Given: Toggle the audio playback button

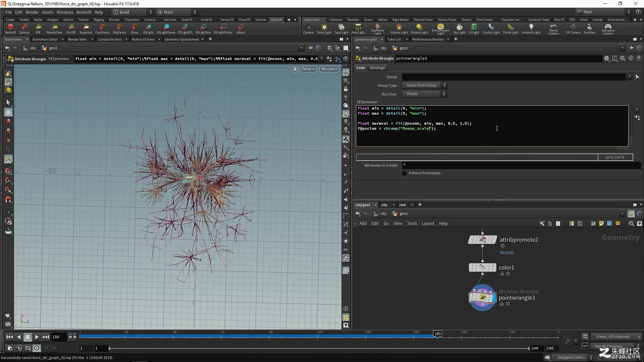Looking at the screenshot, I should (x=19, y=348).
